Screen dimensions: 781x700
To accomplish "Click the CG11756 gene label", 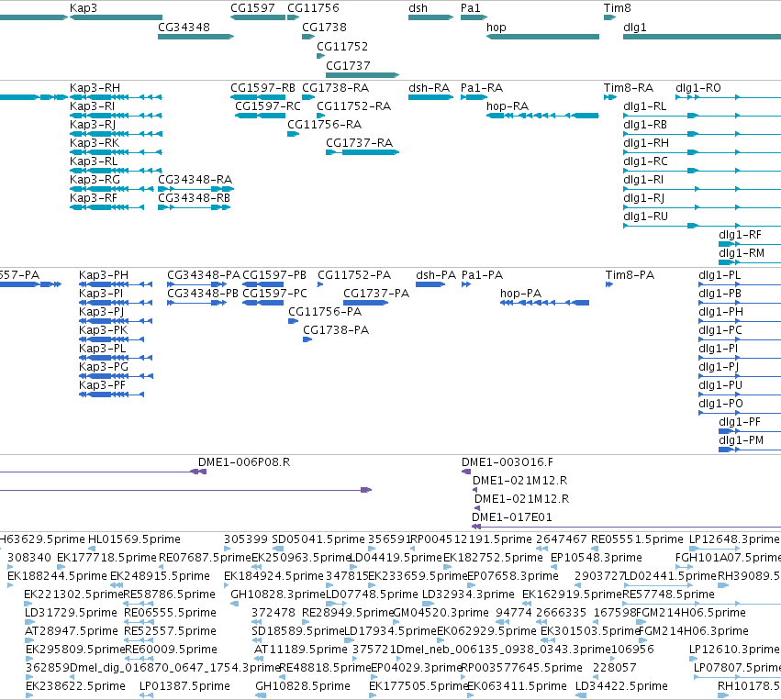I will (313, 8).
